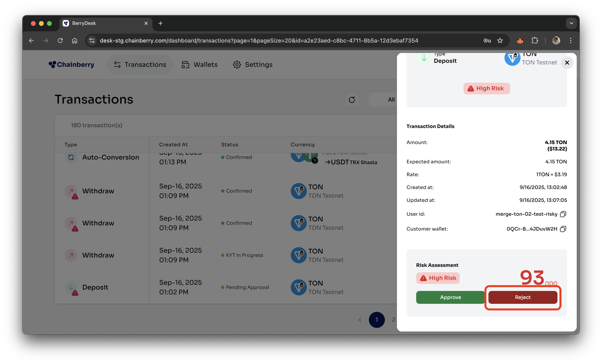
Task: Reject the high risk deposit
Action: 523,297
